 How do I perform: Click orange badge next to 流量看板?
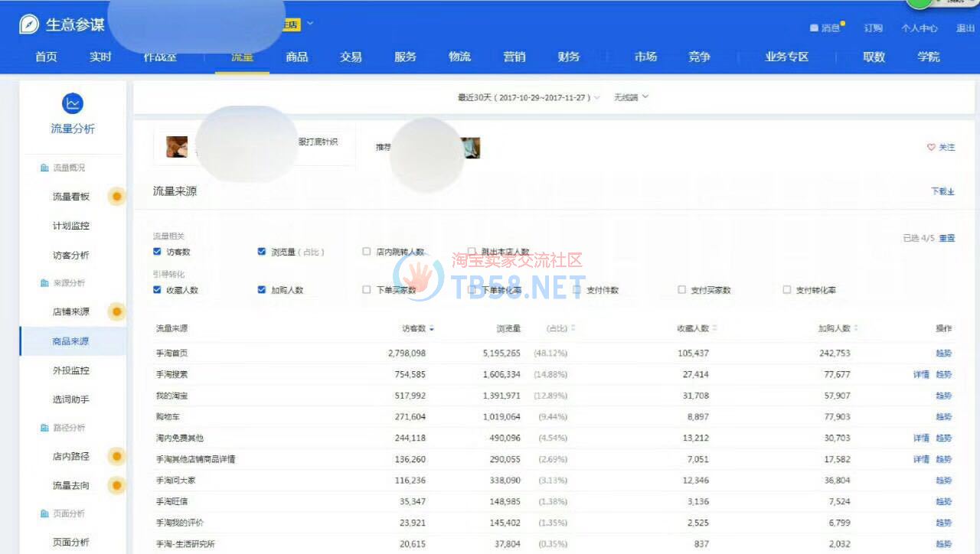point(116,197)
